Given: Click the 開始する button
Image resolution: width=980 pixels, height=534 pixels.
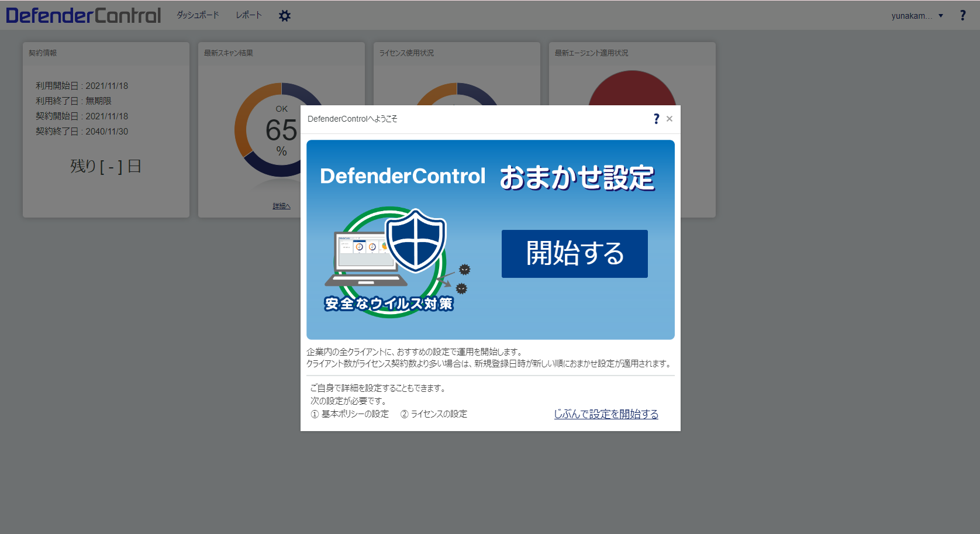Looking at the screenshot, I should pyautogui.click(x=574, y=254).
